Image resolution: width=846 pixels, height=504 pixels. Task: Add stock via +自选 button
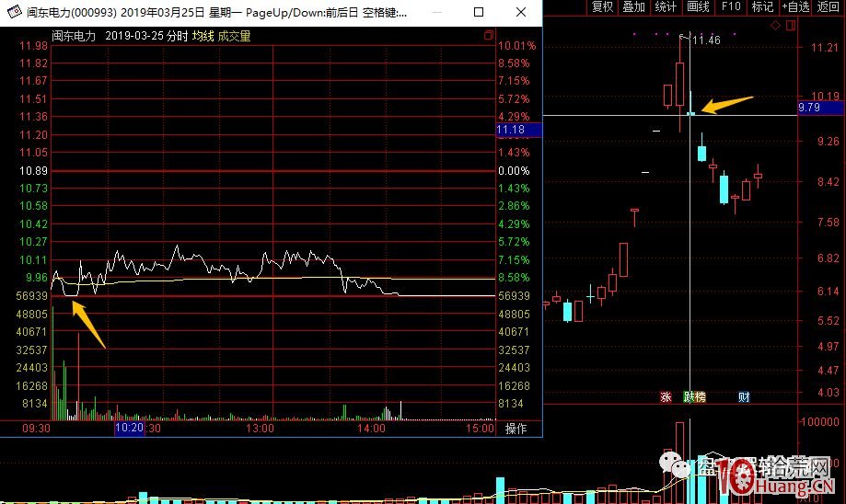795,6
